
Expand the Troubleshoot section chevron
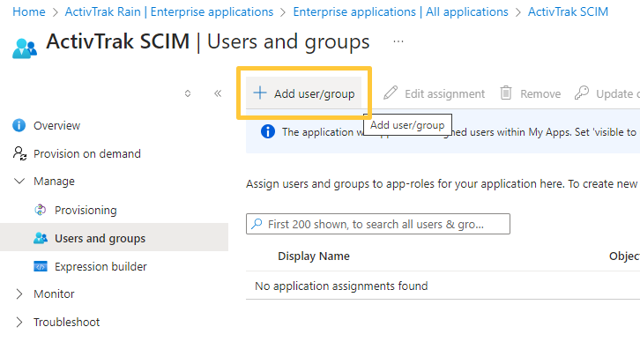pyautogui.click(x=19, y=322)
